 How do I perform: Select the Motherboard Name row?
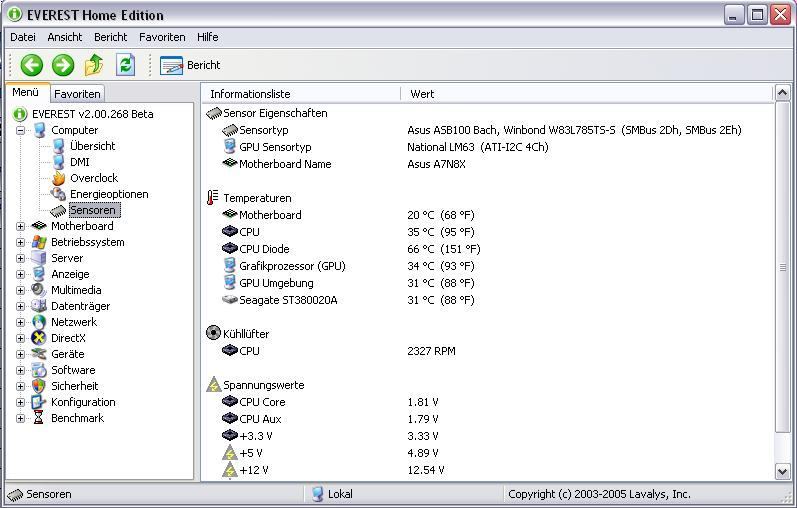pyautogui.click(x=488, y=164)
